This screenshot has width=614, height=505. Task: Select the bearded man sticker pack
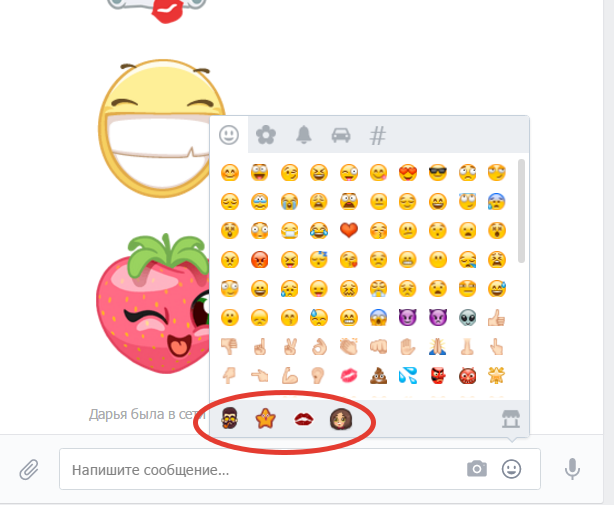coord(229,418)
